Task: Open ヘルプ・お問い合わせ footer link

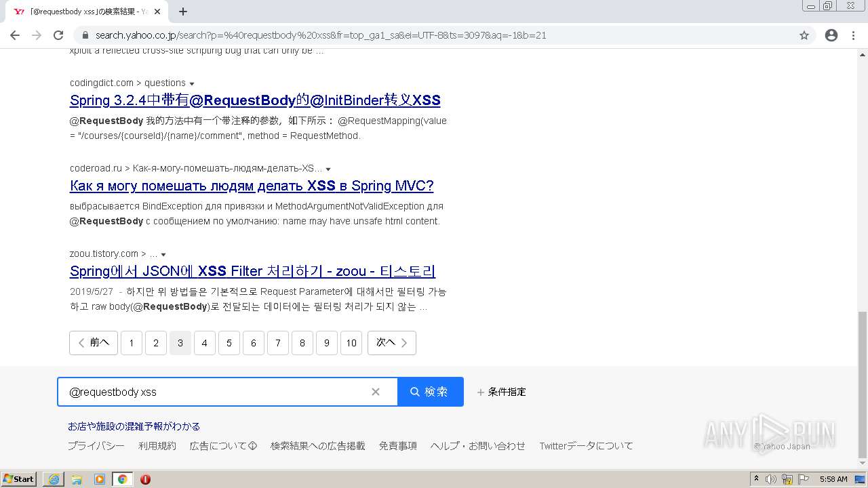Action: tap(478, 446)
